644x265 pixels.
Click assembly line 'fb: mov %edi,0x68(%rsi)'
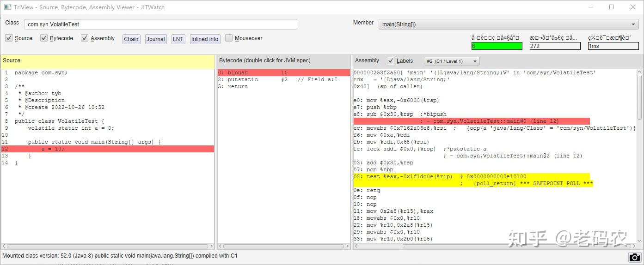click(x=393, y=142)
